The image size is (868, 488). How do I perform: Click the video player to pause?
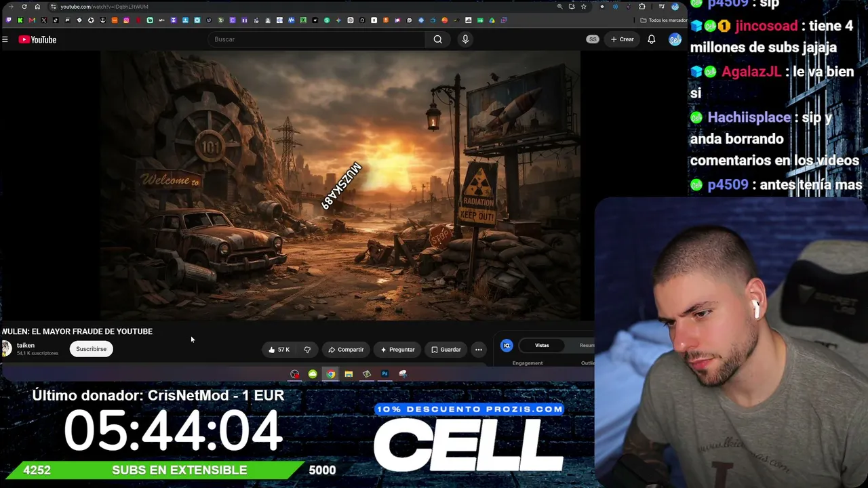click(x=340, y=185)
